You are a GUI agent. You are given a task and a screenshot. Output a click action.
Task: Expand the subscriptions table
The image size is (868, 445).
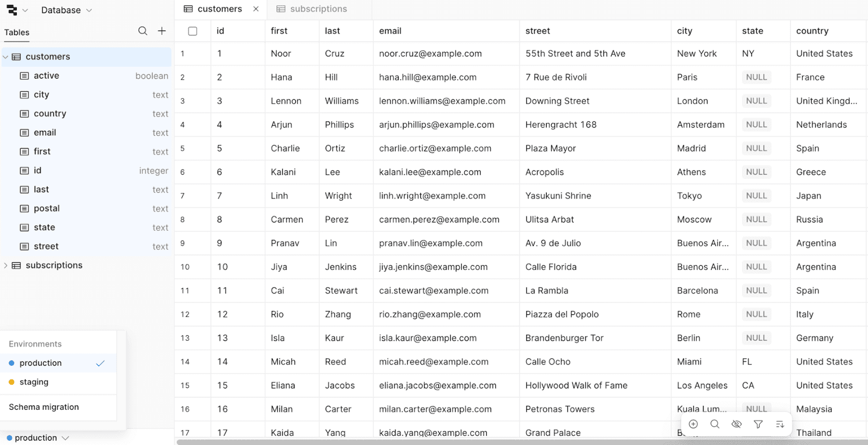click(x=5, y=265)
